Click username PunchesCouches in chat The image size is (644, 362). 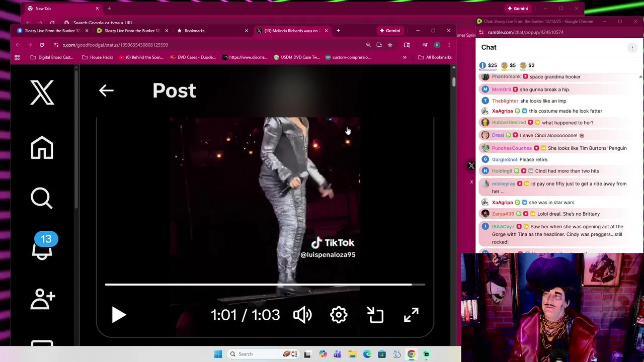click(512, 148)
